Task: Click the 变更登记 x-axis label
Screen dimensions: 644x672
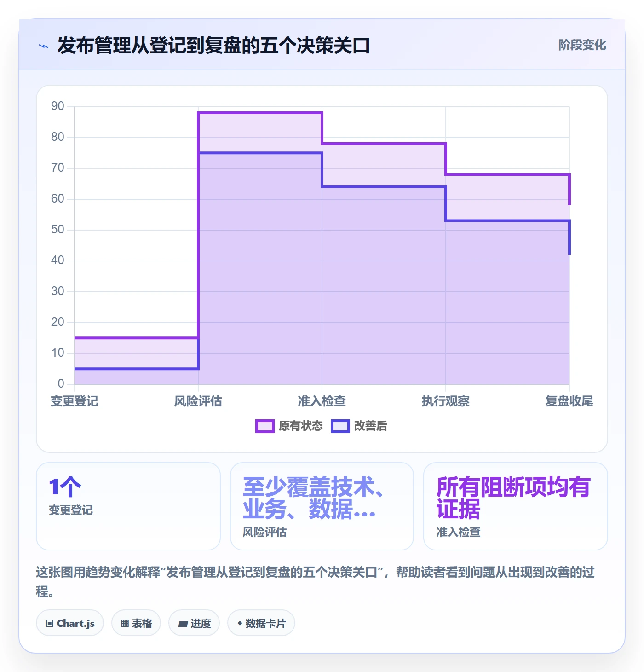Action: tap(75, 401)
